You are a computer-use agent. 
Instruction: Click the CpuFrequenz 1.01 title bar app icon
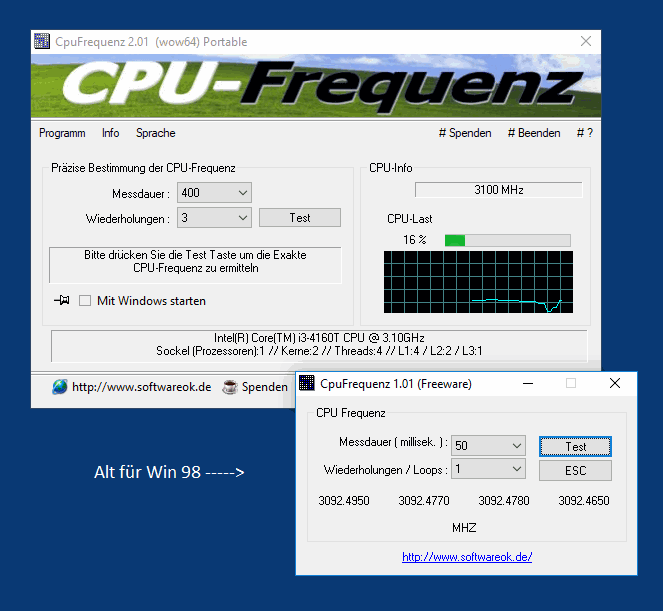click(x=307, y=383)
